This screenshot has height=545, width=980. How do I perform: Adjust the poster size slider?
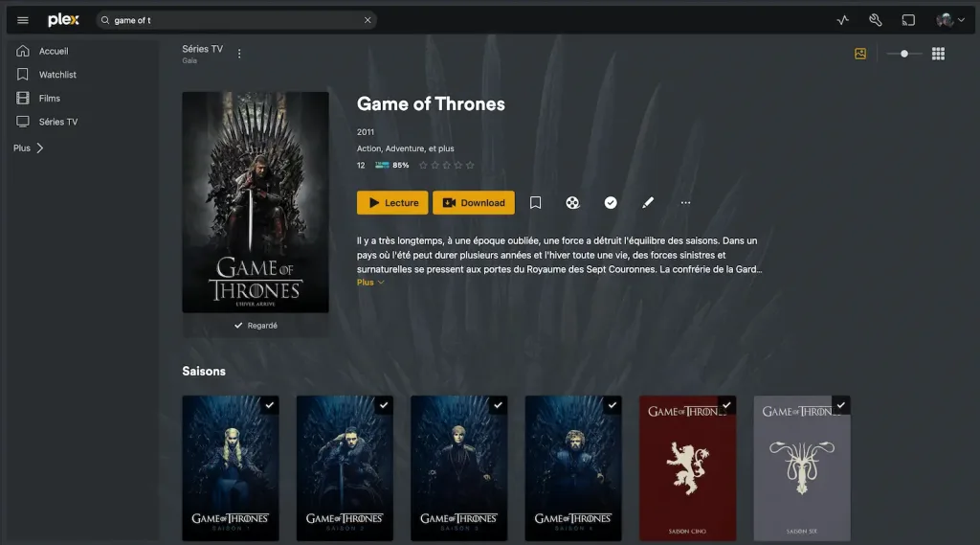(x=904, y=54)
